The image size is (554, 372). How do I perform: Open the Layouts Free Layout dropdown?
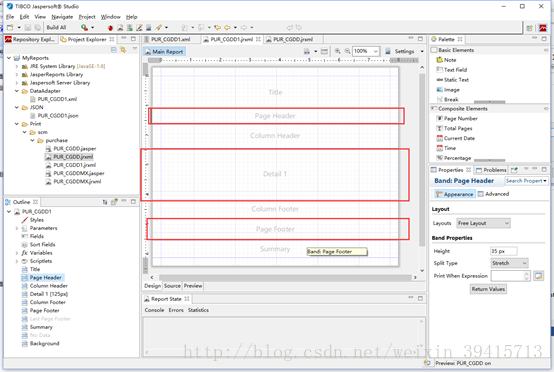point(483,223)
